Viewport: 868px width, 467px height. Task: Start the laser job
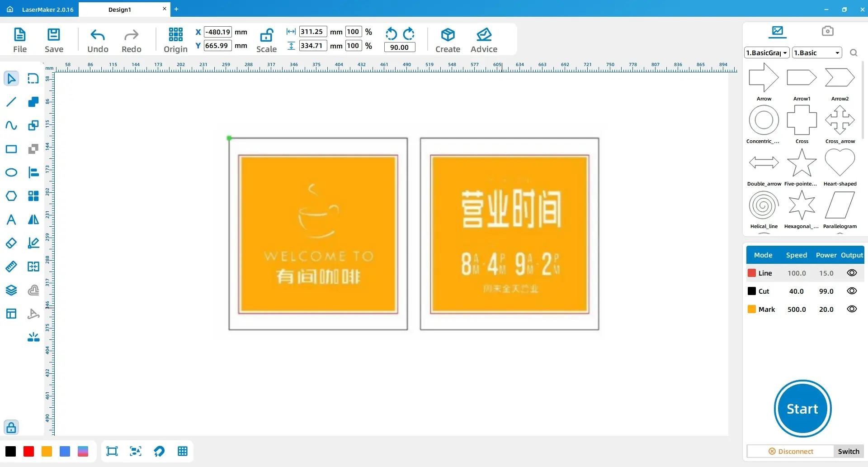click(x=802, y=409)
